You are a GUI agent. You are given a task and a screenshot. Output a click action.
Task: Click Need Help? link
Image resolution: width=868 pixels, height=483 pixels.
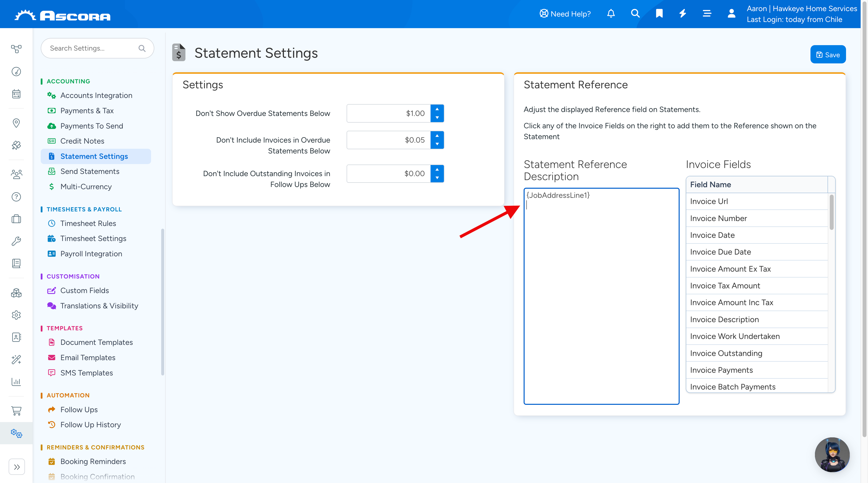[x=565, y=14]
